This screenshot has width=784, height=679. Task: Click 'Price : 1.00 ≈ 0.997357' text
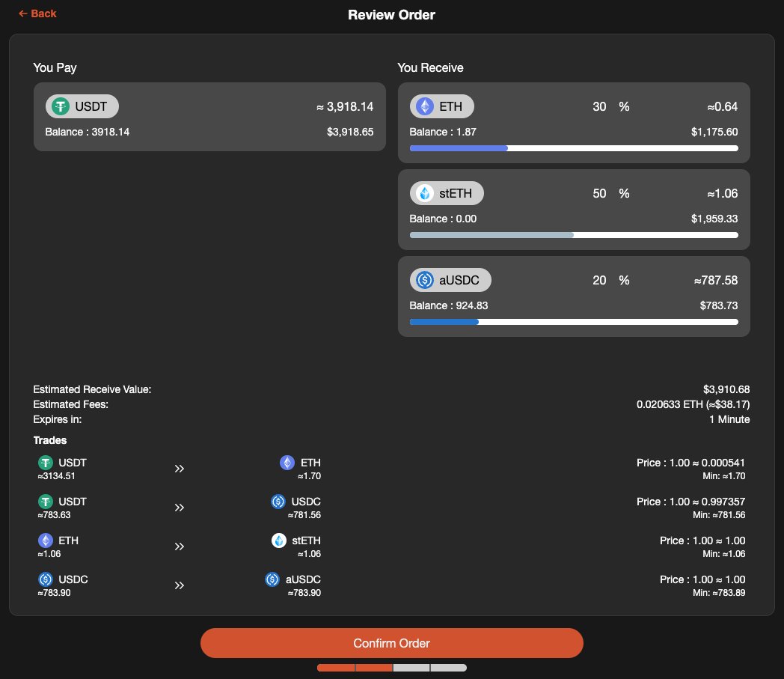(x=690, y=502)
